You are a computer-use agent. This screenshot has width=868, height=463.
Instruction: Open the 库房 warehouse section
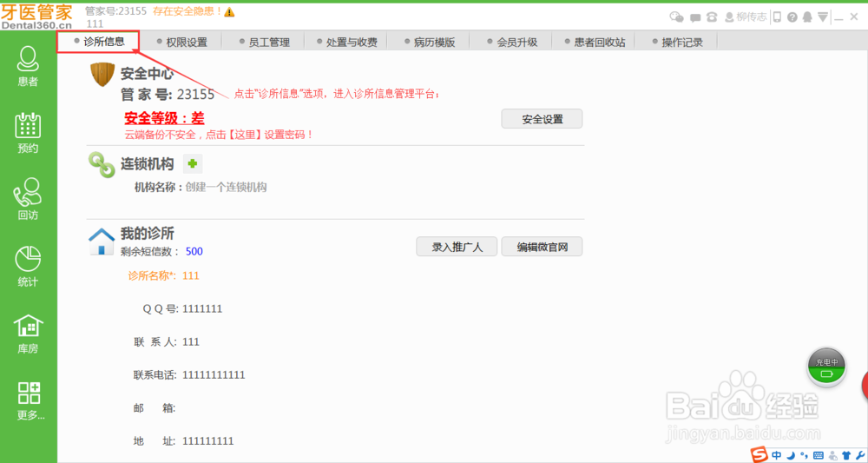pos(28,334)
